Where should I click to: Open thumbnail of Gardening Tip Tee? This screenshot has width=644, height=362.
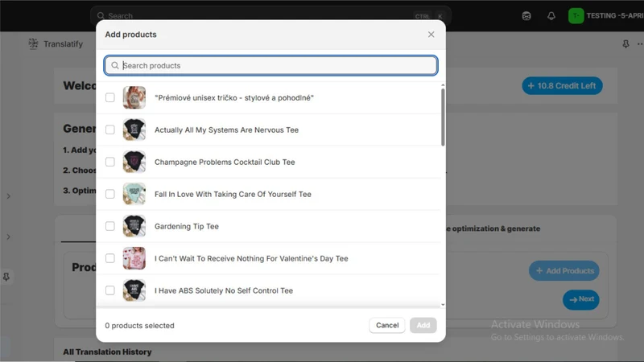[x=134, y=226]
